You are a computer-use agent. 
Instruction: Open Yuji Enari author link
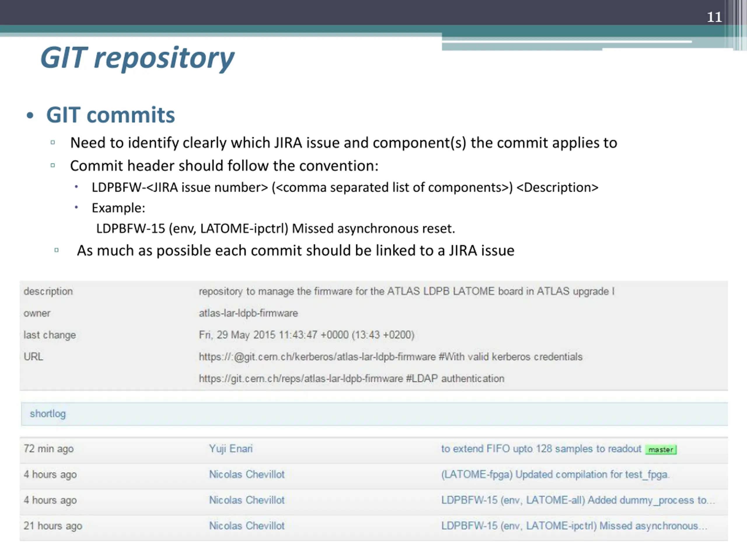pyautogui.click(x=231, y=449)
